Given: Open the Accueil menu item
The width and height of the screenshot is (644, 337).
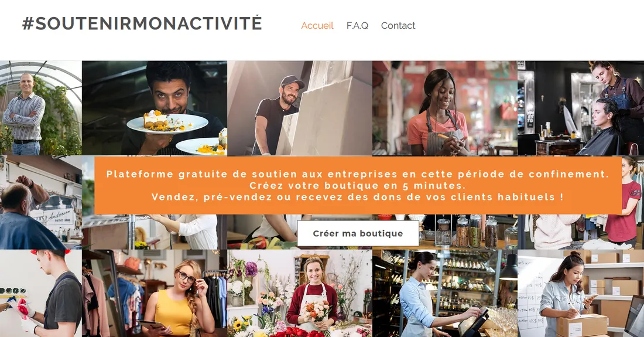Looking at the screenshot, I should point(317,25).
